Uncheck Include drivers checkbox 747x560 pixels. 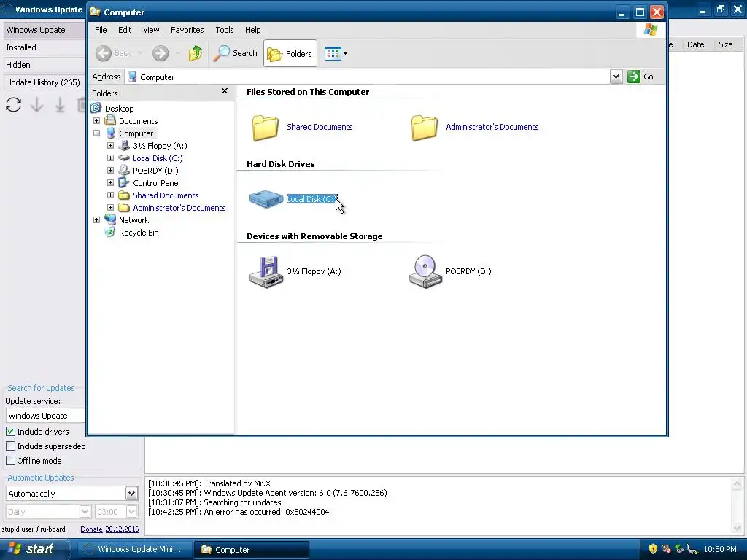pos(10,432)
